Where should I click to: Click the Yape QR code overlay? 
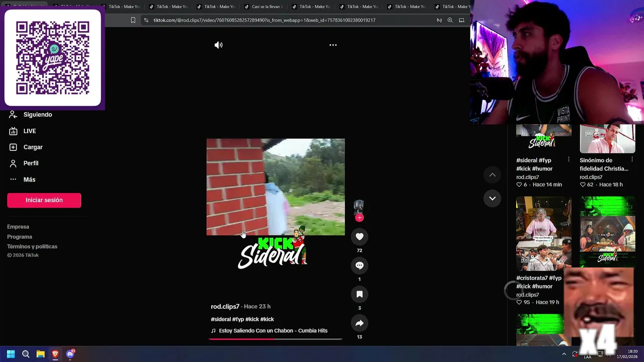pos(53,58)
